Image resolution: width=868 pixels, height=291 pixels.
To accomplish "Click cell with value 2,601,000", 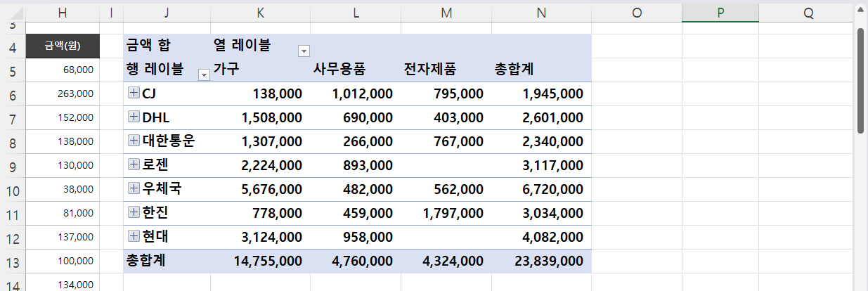I will (541, 117).
